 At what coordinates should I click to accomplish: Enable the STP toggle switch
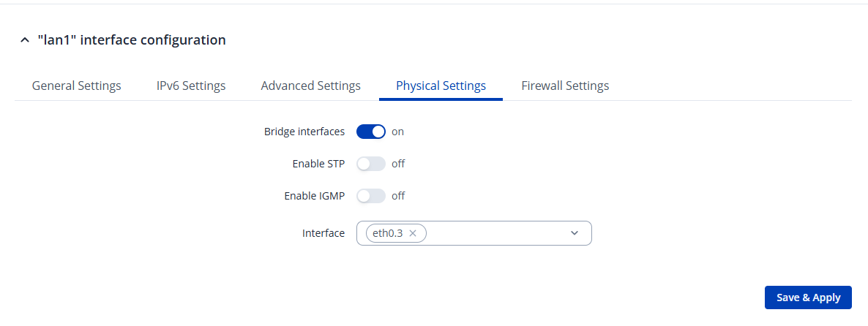[371, 164]
